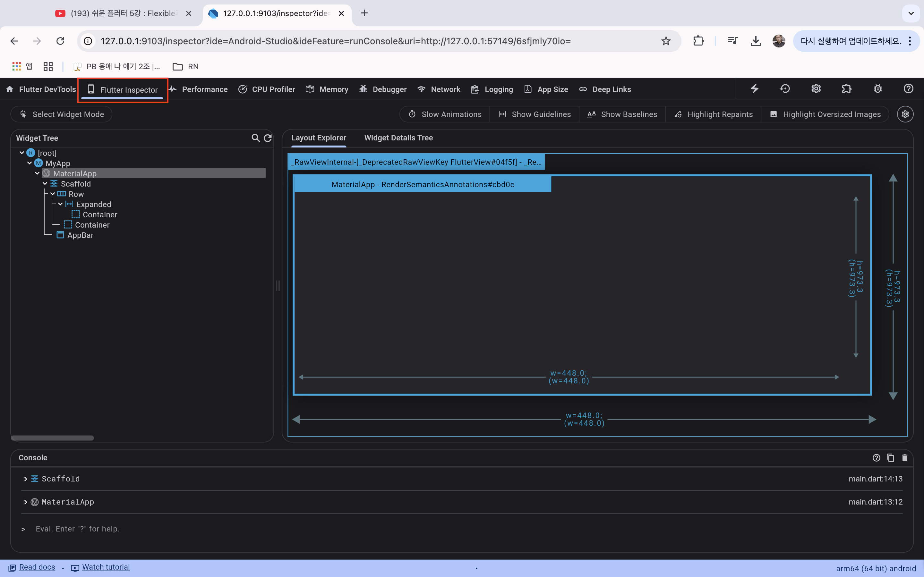Switch to Widget Details Tree tab
The image size is (924, 577).
click(398, 138)
